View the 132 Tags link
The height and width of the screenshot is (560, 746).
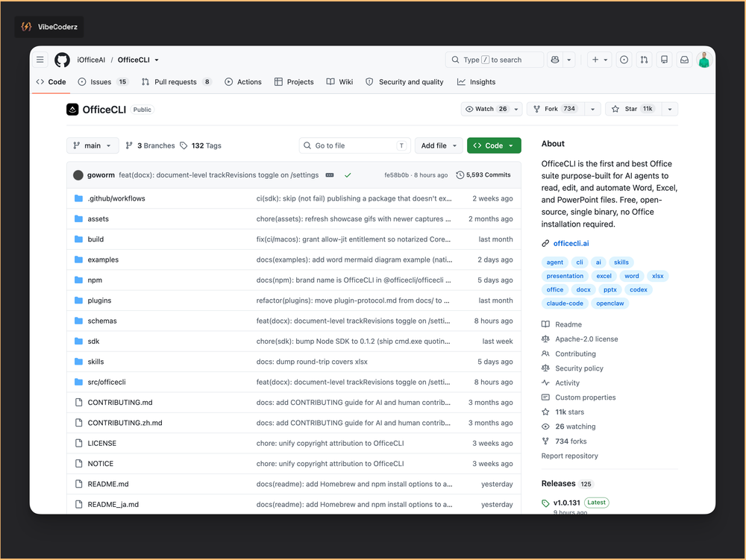pyautogui.click(x=201, y=145)
